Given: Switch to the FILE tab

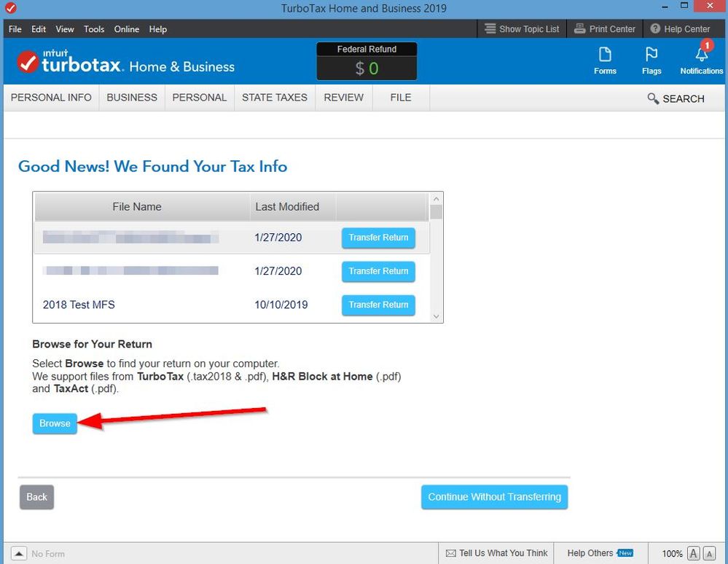Looking at the screenshot, I should pos(401,98).
